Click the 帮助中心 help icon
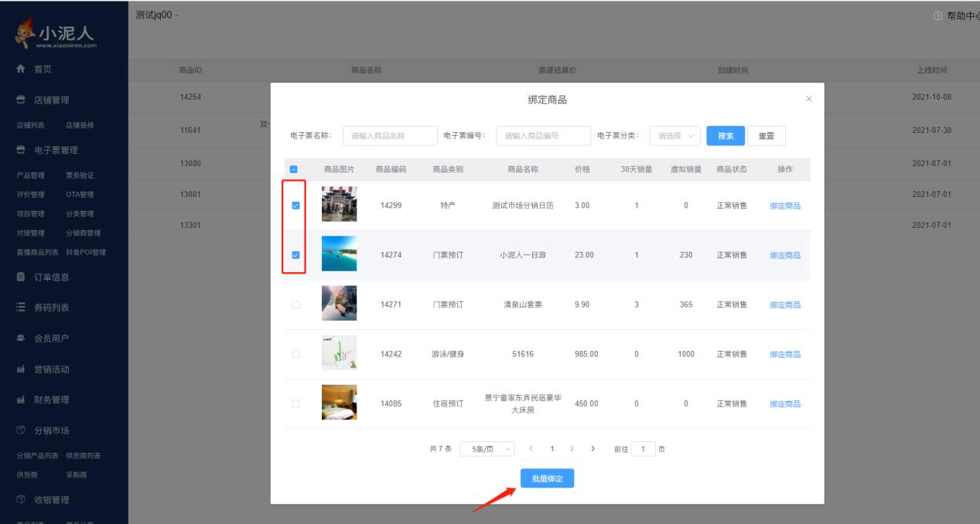 point(936,14)
